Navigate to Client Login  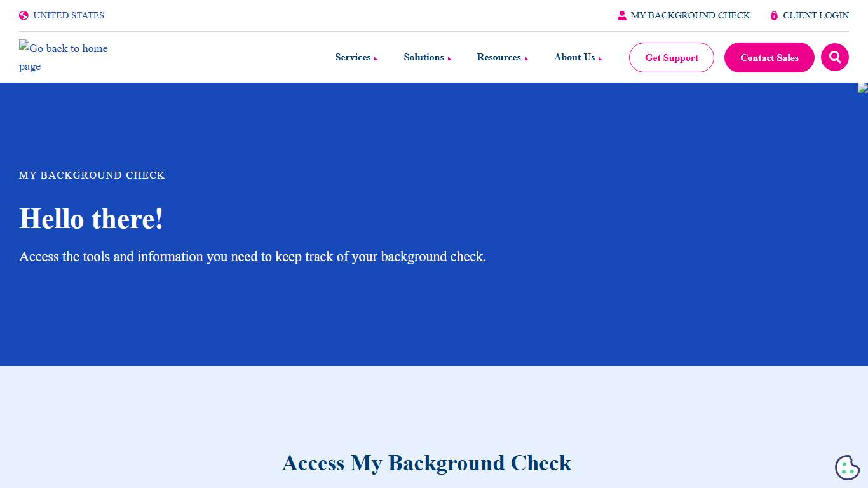coord(815,15)
